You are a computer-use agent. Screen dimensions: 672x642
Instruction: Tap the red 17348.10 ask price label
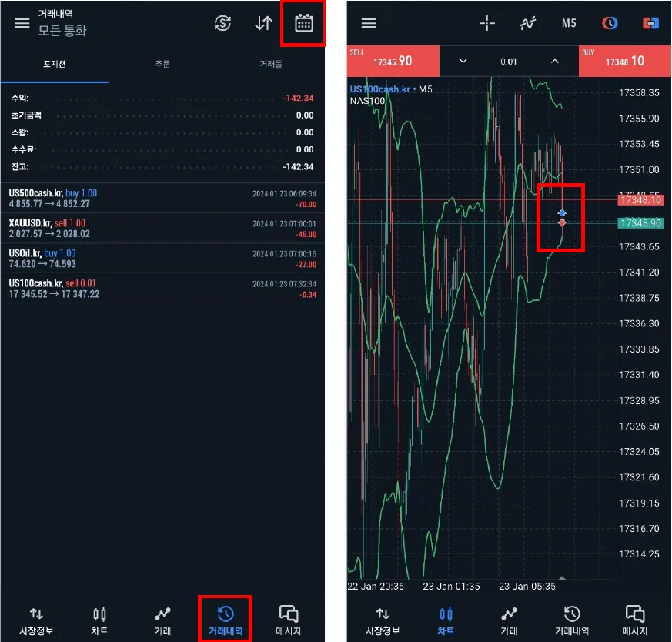point(640,199)
